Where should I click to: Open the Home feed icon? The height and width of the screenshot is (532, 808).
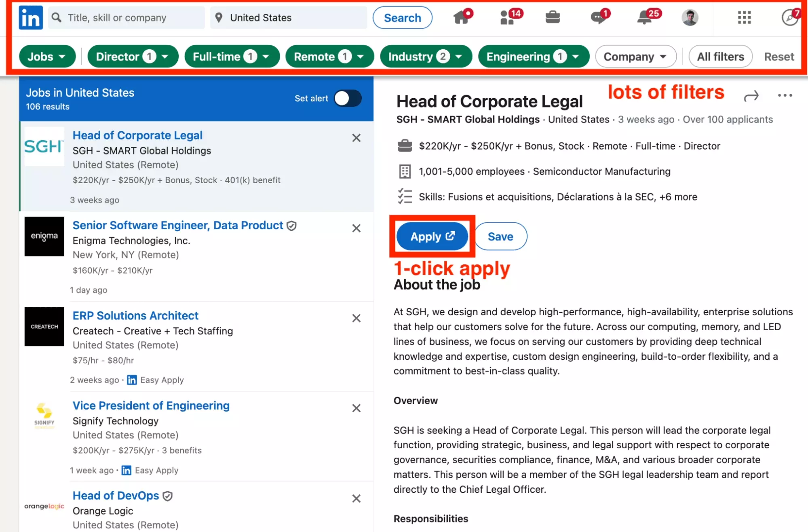462,17
